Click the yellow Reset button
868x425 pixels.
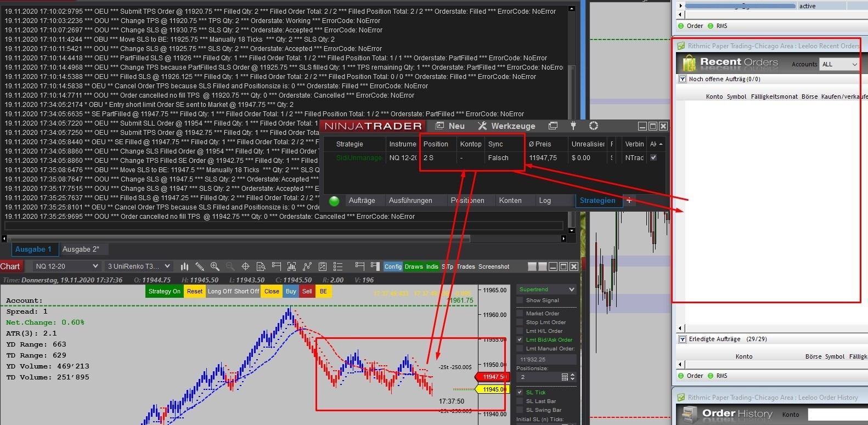(x=195, y=291)
